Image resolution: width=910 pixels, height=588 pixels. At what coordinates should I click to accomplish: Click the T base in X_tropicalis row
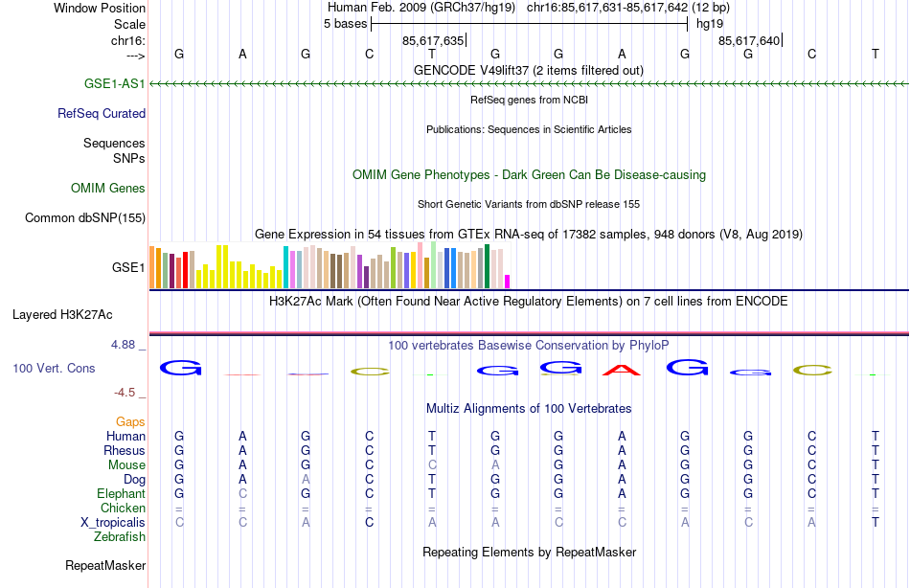pyautogui.click(x=876, y=523)
